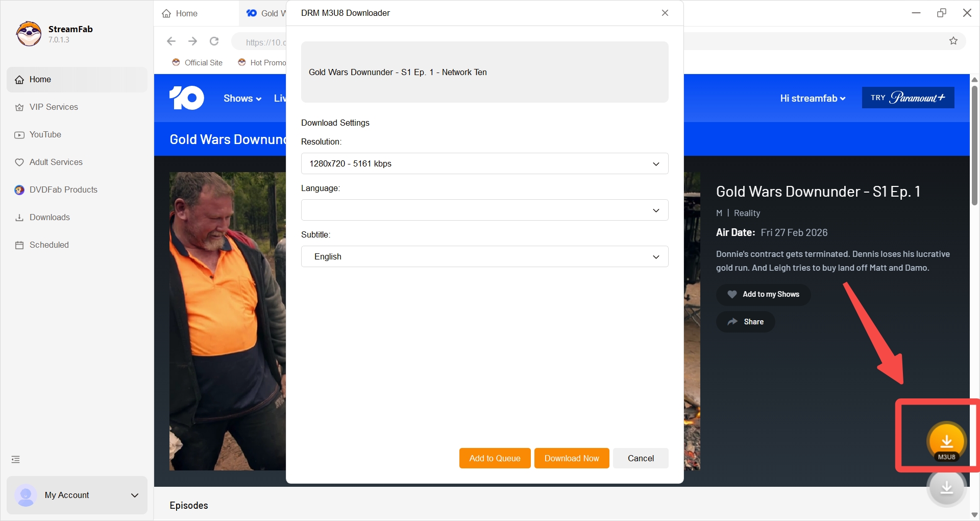Collapse the sidebar via the bottom-left icon
980x521 pixels.
click(x=15, y=459)
